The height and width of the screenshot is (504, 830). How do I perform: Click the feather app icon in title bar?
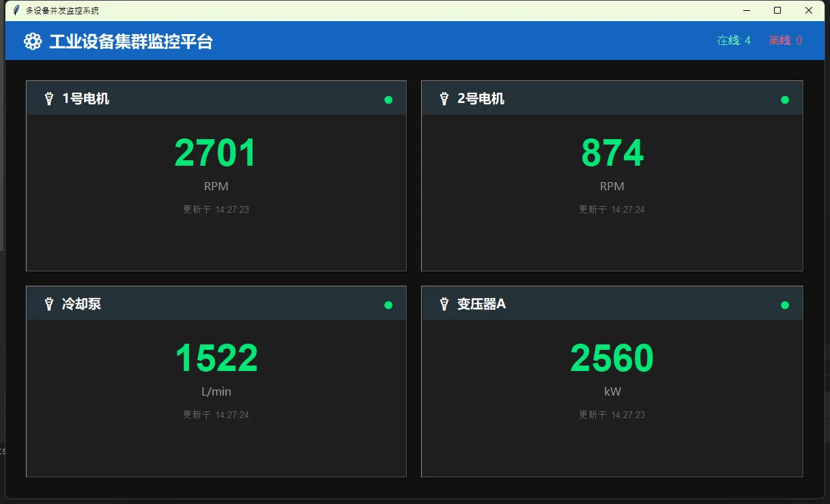tap(16, 10)
